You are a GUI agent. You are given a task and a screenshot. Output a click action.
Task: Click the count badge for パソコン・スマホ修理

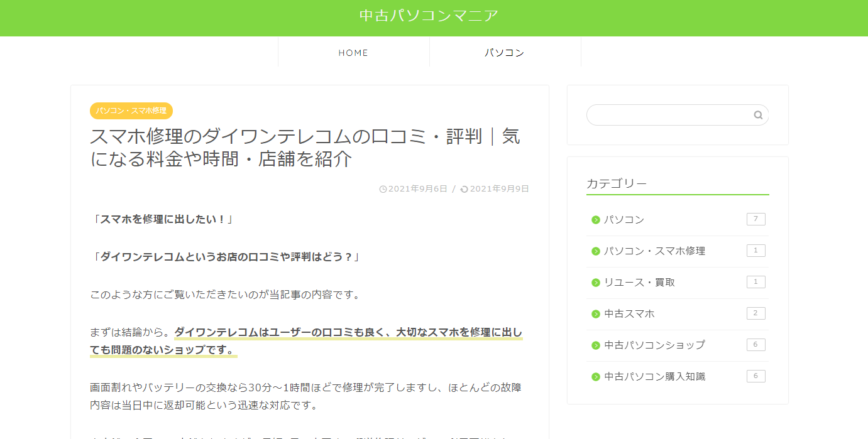(756, 251)
